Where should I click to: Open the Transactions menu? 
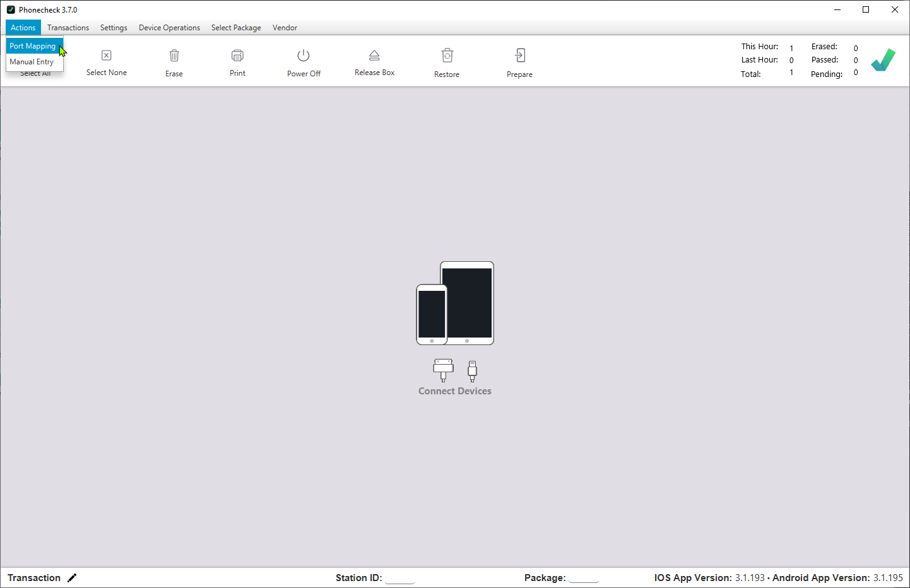coord(68,28)
